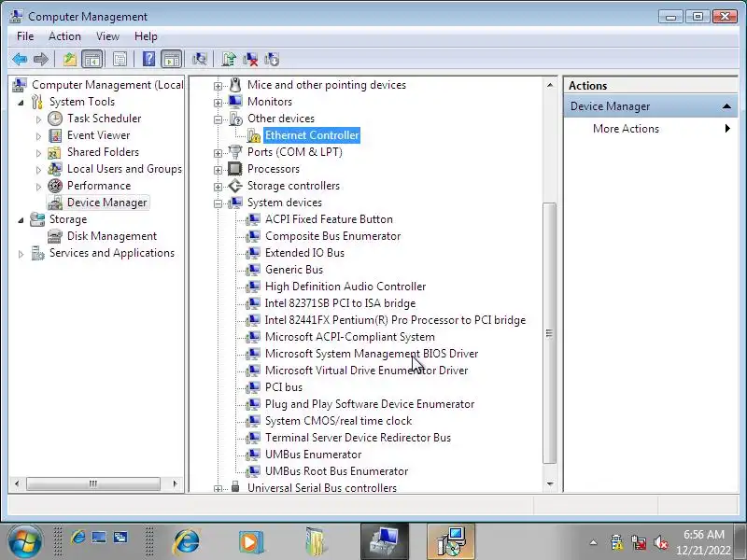Launch pinned Internet Explorer taskbar icon

coord(186,541)
